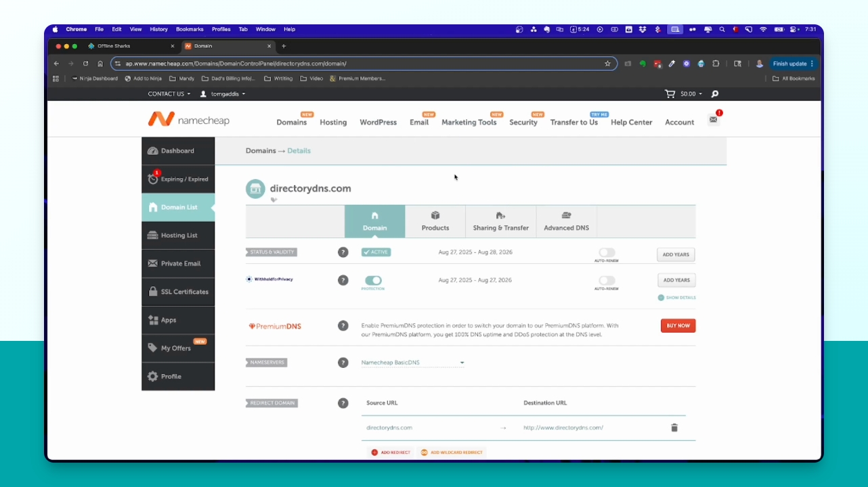Delete the directorydns.com redirect with trash icon
Viewport: 868px width, 487px height.
click(x=674, y=427)
